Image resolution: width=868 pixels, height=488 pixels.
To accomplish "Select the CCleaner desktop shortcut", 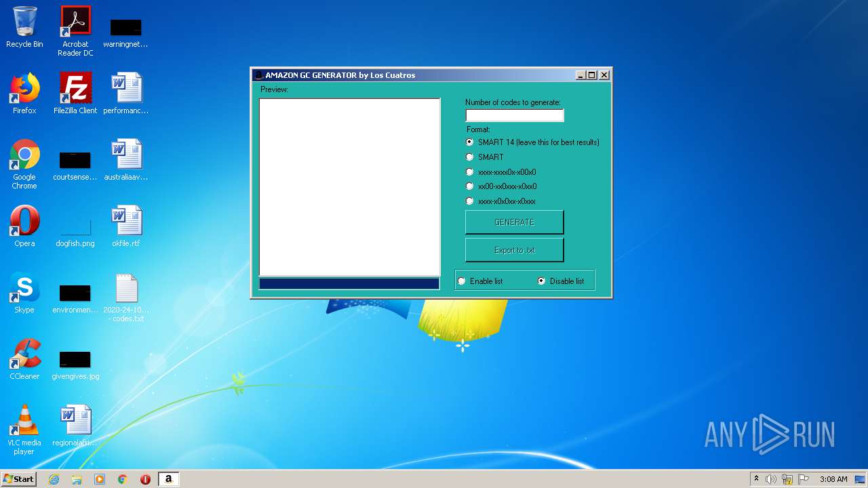I will 24,360.
